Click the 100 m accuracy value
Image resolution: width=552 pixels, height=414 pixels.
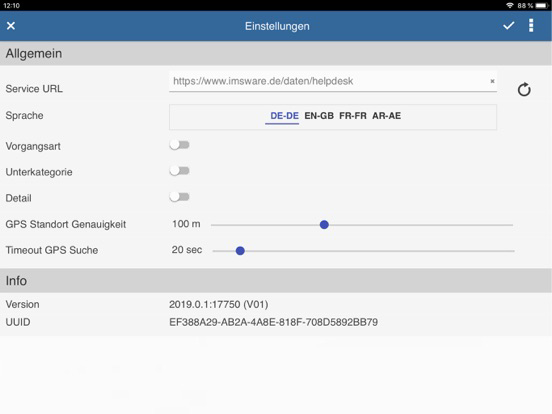tap(186, 224)
